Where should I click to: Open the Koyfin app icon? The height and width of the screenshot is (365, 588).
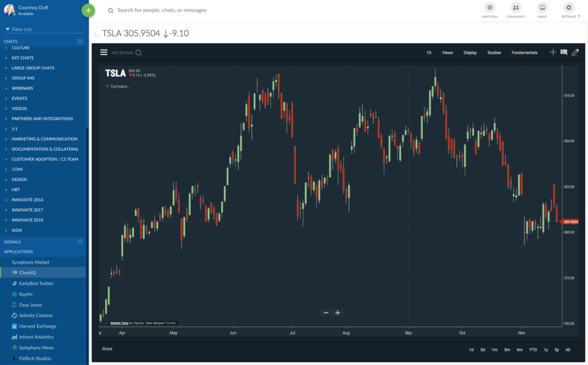14,294
